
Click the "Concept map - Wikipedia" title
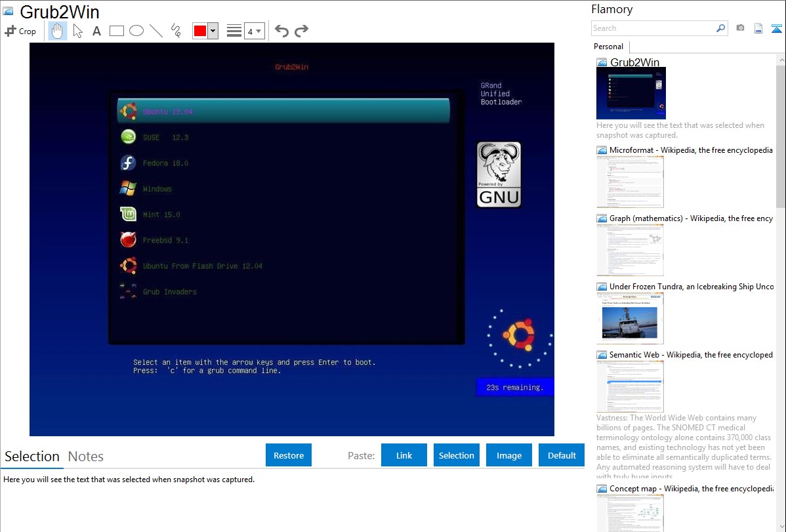[x=691, y=489]
